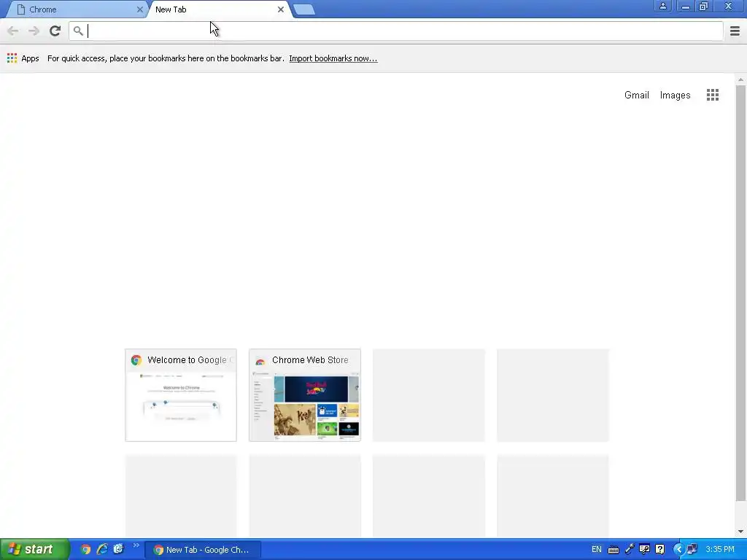Image resolution: width=747 pixels, height=560 pixels.
Task: Close the New Tab tab
Action: (281, 9)
